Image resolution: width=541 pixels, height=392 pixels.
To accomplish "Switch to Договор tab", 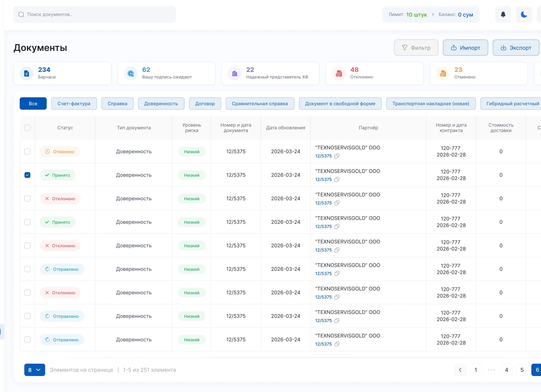I will coord(205,104).
